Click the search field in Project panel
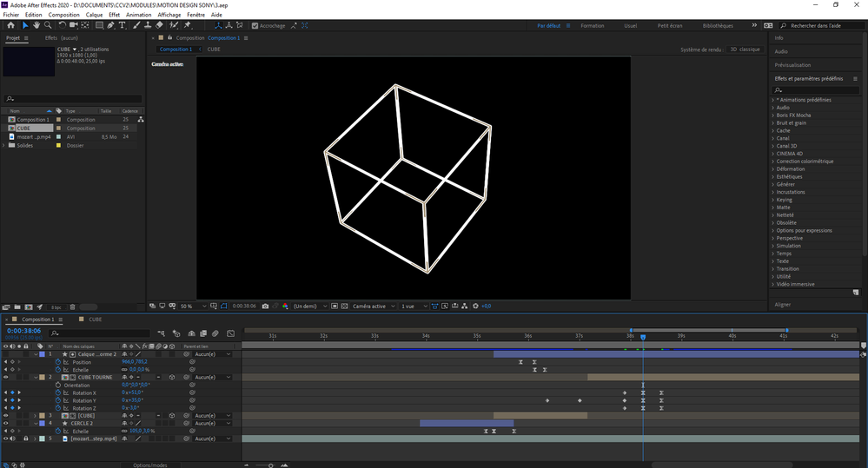The image size is (868, 468). [x=74, y=99]
